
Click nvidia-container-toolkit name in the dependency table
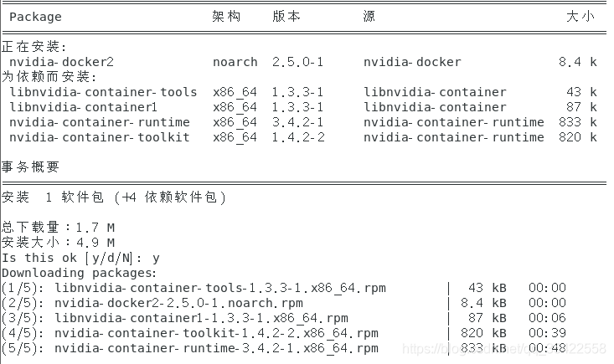point(100,137)
